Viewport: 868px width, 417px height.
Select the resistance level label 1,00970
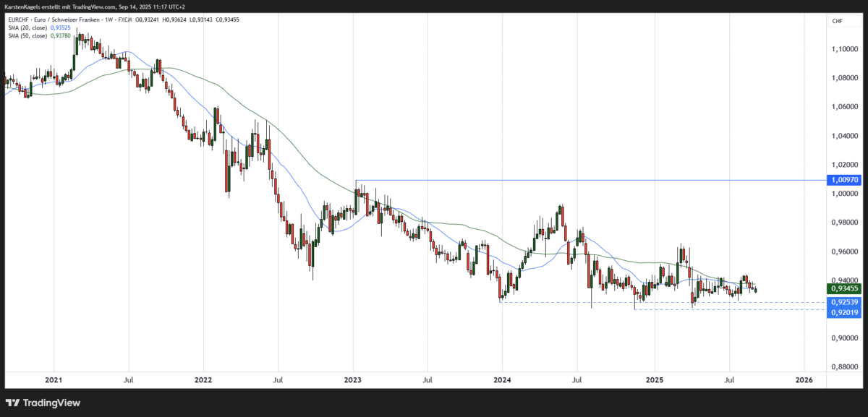point(843,179)
